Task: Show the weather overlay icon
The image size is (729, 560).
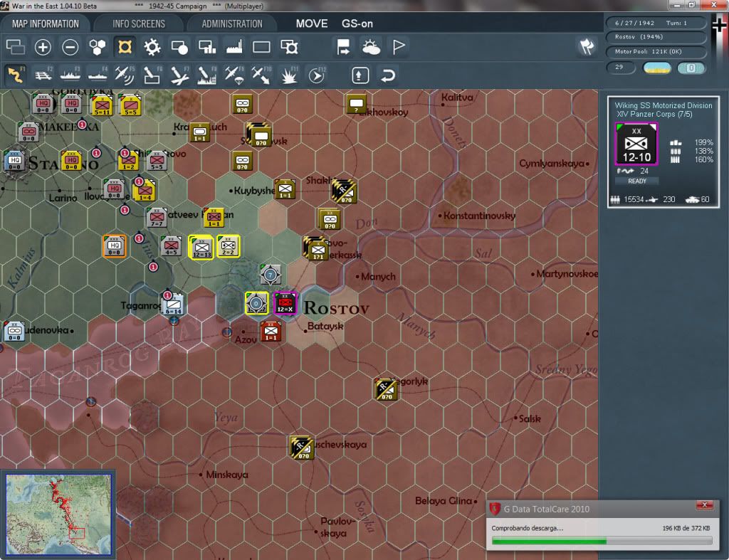Action: click(x=371, y=47)
